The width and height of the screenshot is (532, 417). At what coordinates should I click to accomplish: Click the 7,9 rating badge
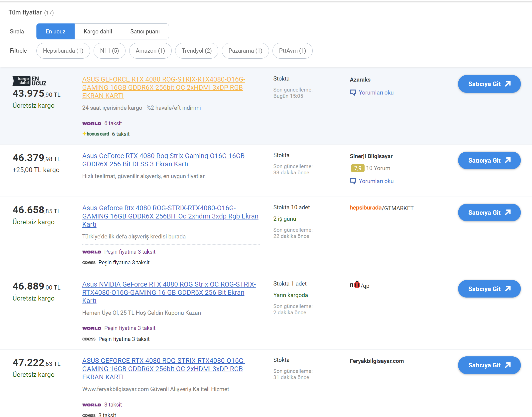358,168
